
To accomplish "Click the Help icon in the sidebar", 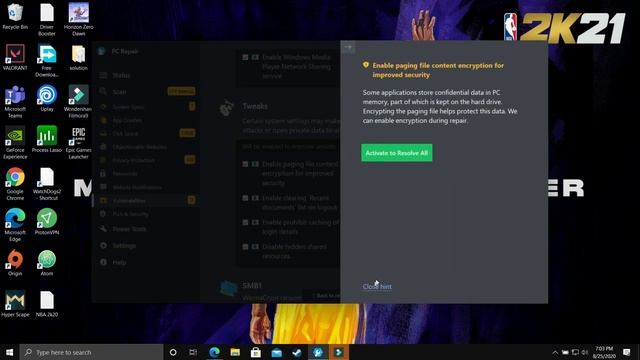I will point(103,262).
